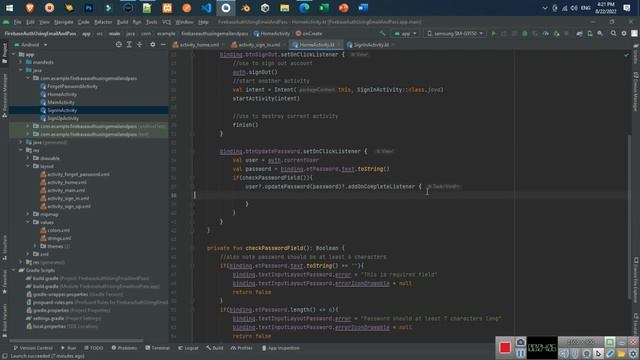Toggle Resource Manager side panel

click(4, 96)
